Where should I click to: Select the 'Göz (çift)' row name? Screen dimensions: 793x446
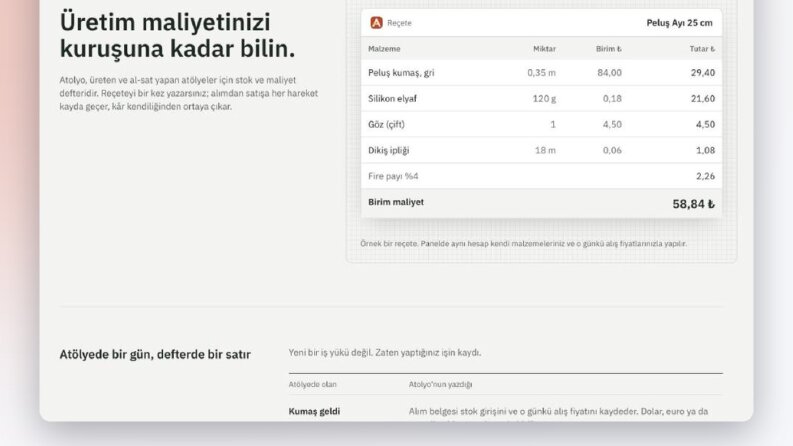coord(386,124)
